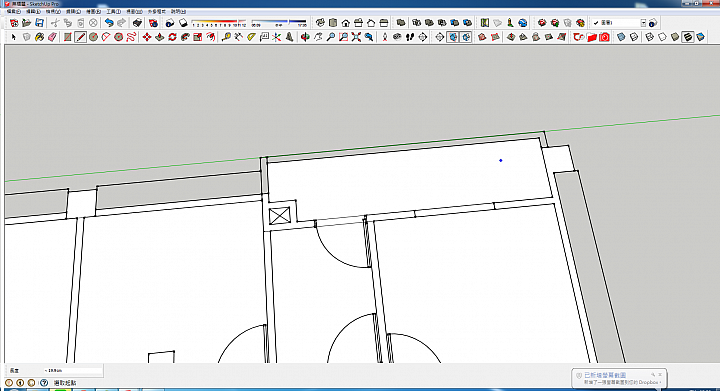Select the Text label tool
This screenshot has width=720, height=391.
click(264, 37)
